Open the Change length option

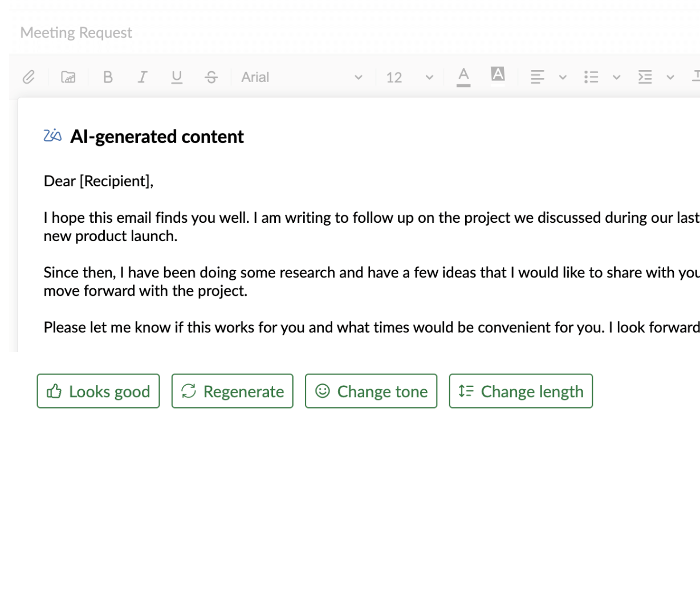pyautogui.click(x=521, y=391)
